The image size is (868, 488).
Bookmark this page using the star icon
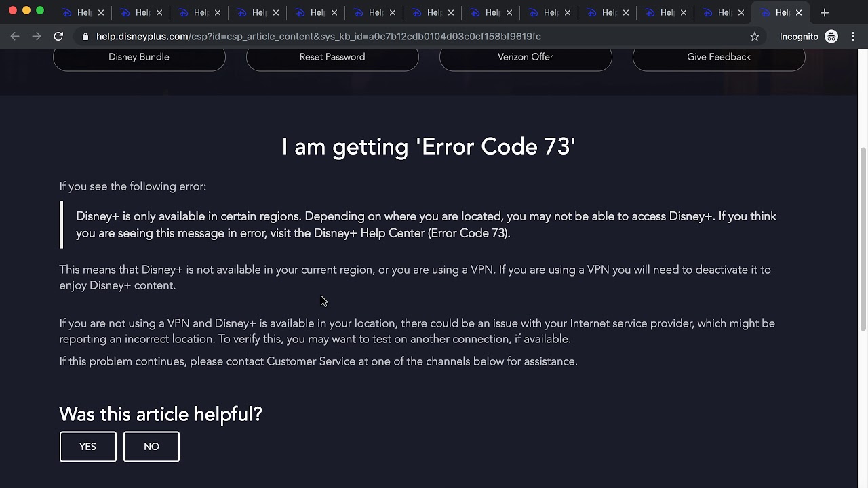[755, 37]
